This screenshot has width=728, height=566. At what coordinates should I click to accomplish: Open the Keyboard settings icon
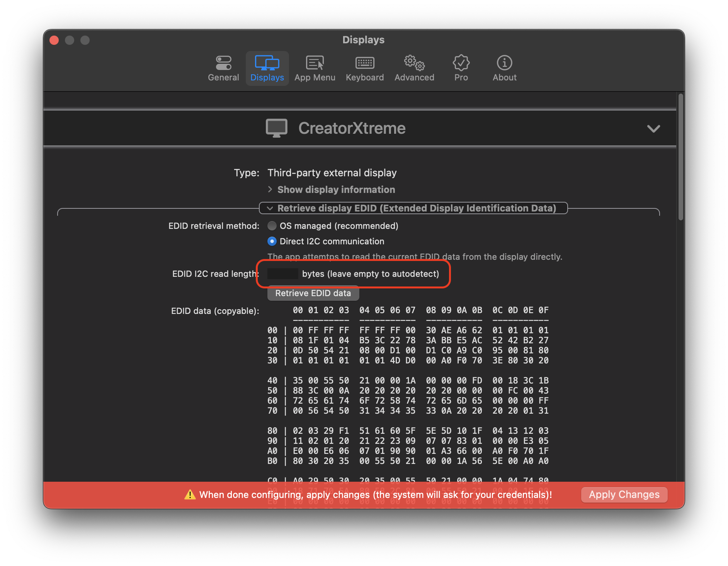(x=364, y=63)
